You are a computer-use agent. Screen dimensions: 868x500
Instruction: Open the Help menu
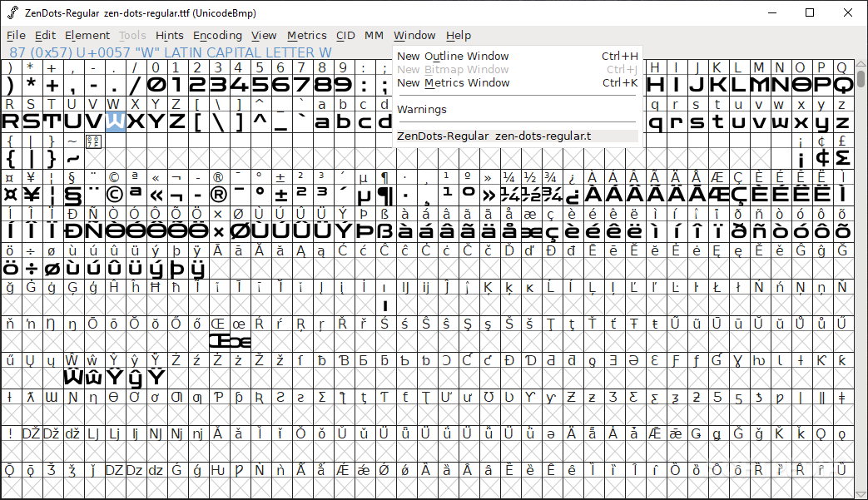pyautogui.click(x=459, y=36)
